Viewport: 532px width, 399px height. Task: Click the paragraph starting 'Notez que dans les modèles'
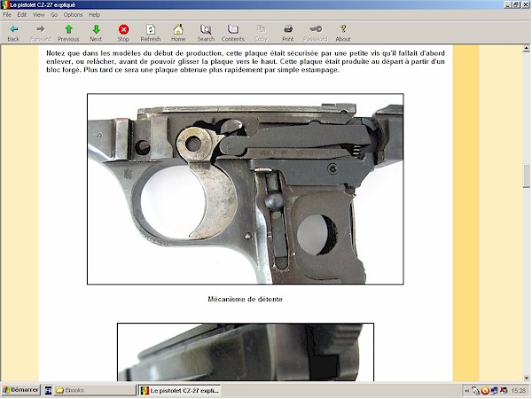pyautogui.click(x=246, y=62)
